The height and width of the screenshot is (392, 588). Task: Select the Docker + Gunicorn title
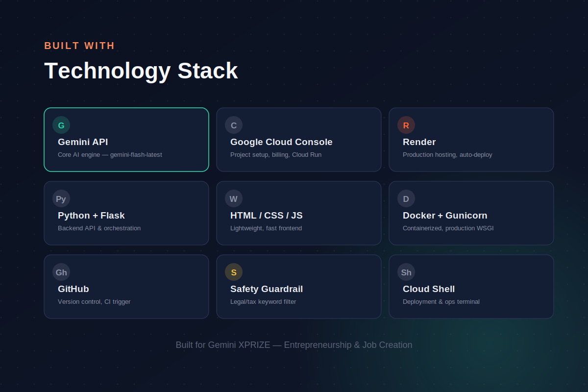point(445,216)
